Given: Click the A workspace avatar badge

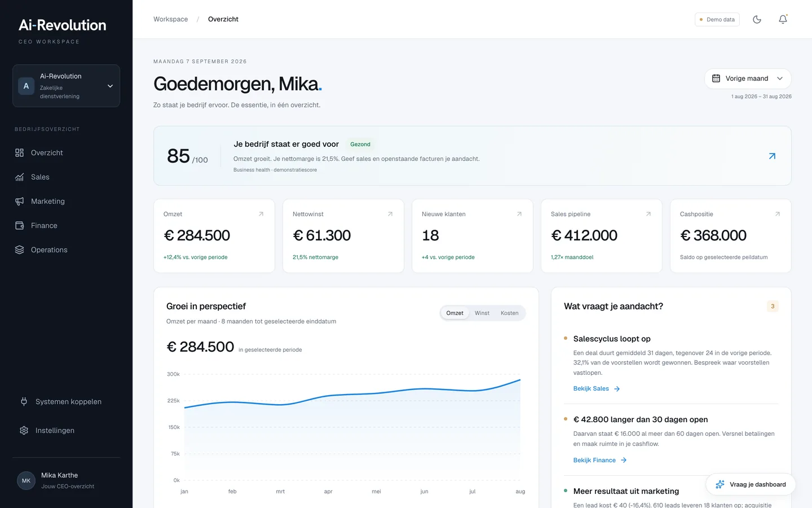Looking at the screenshot, I should 26,86.
